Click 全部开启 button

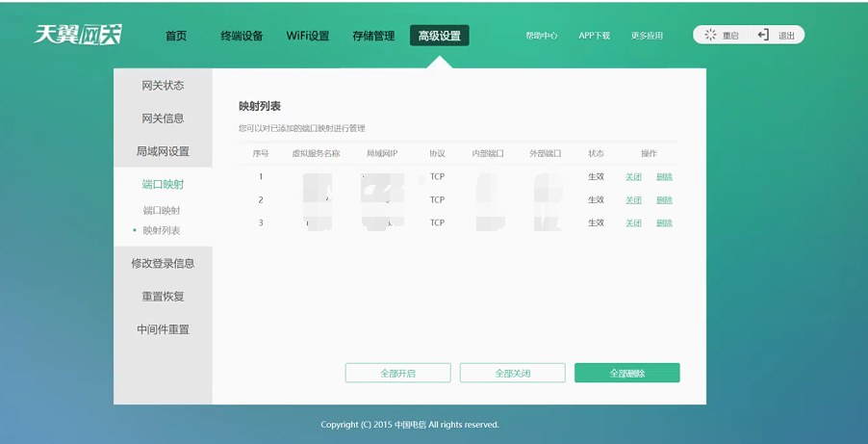(397, 373)
